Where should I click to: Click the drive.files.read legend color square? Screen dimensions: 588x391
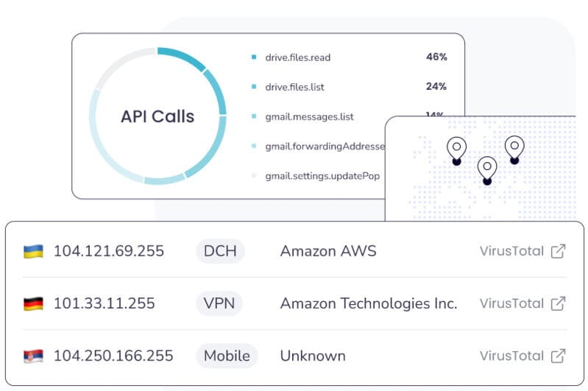pos(254,57)
